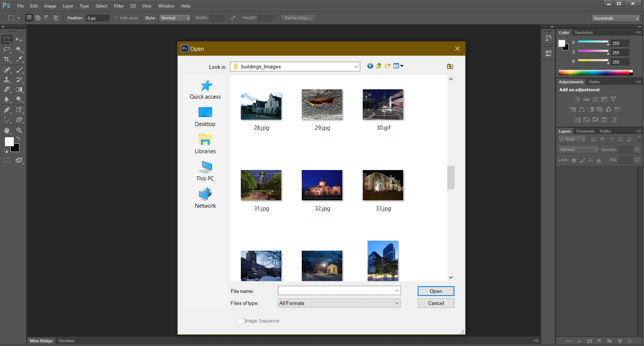644x346 pixels.
Task: Select the Eraser tool
Action: click(x=6, y=89)
